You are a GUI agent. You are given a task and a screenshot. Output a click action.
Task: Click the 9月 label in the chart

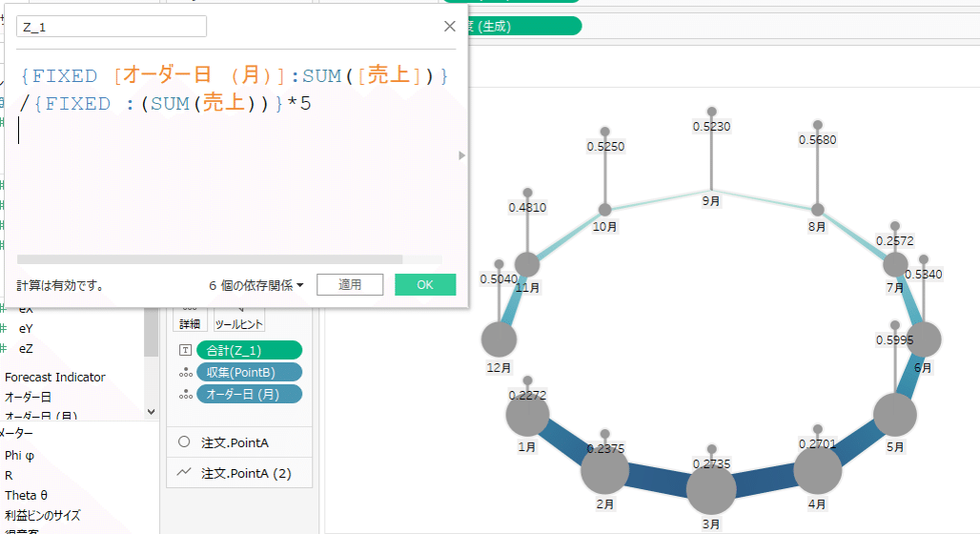click(x=710, y=201)
